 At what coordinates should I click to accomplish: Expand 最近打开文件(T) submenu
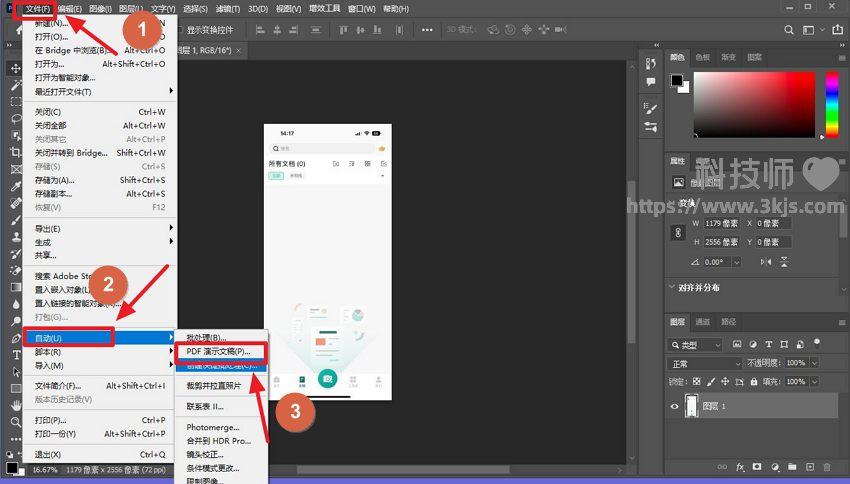point(103,92)
